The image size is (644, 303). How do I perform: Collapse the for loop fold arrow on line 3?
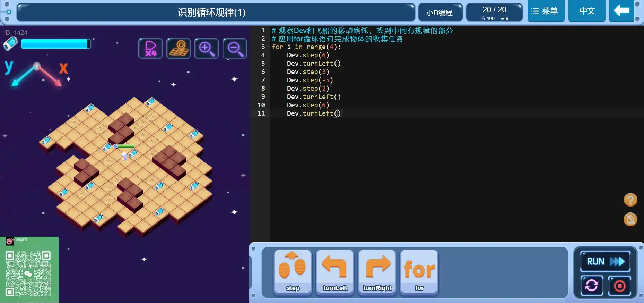pos(268,47)
